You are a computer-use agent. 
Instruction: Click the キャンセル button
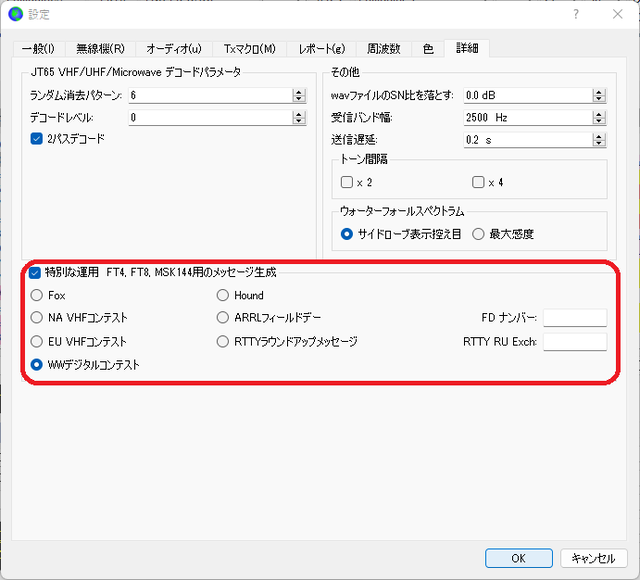[593, 558]
